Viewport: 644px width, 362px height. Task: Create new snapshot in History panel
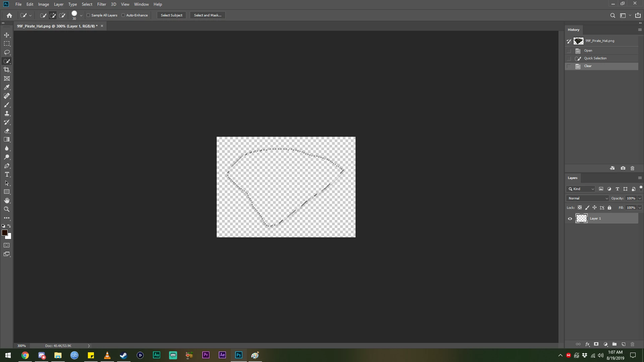pos(623,168)
